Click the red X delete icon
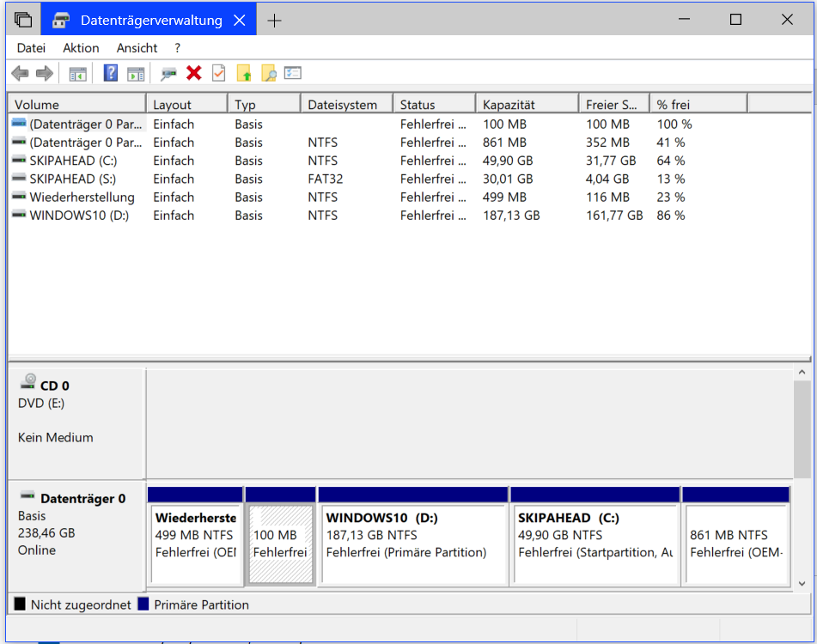The image size is (817, 644). (194, 73)
